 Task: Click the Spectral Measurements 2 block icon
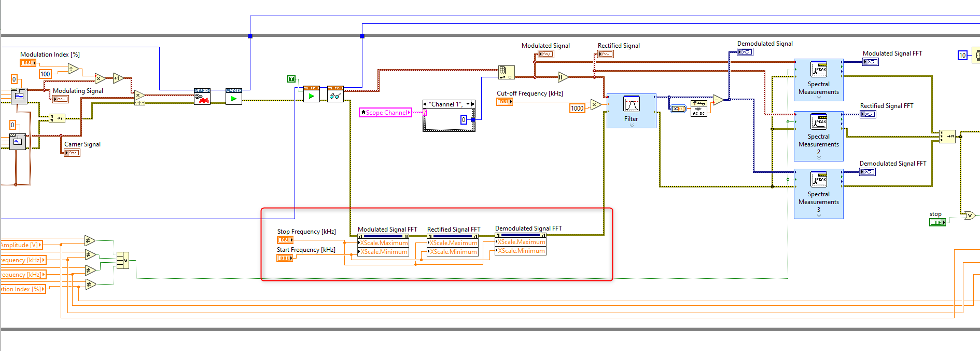(819, 122)
